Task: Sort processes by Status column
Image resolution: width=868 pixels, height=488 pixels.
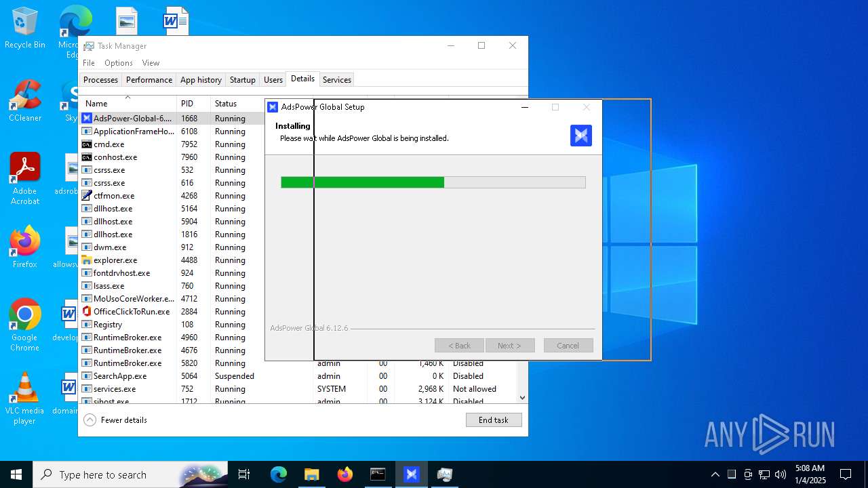Action: pos(237,104)
